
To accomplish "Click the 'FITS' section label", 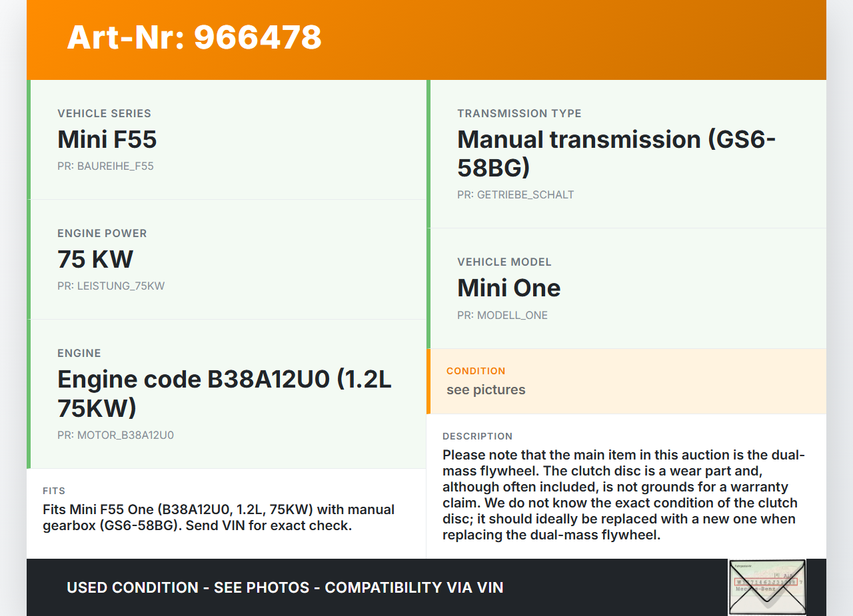I will (x=54, y=491).
